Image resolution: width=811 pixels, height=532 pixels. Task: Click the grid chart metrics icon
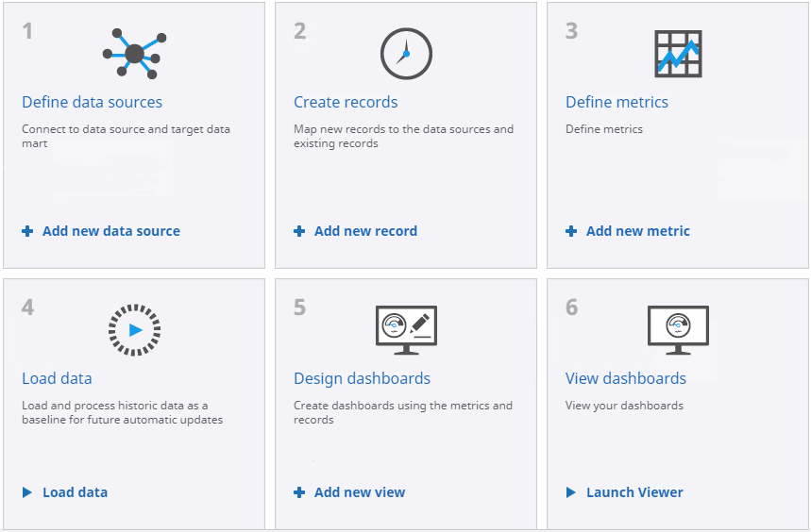(678, 54)
